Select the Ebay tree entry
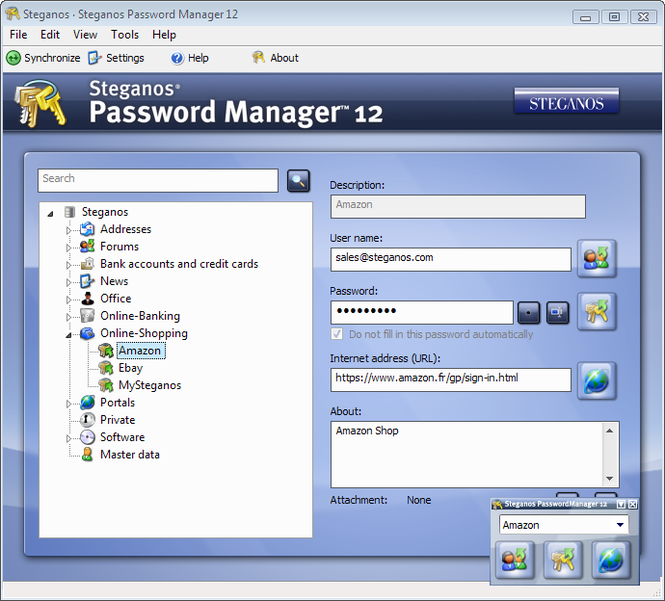Image resolution: width=665 pixels, height=601 pixels. (x=130, y=368)
